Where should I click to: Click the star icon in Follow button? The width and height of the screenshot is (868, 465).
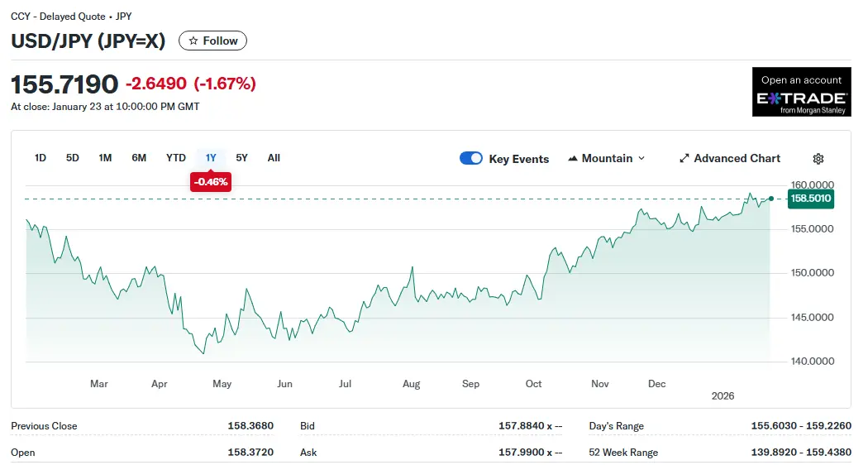click(x=193, y=41)
